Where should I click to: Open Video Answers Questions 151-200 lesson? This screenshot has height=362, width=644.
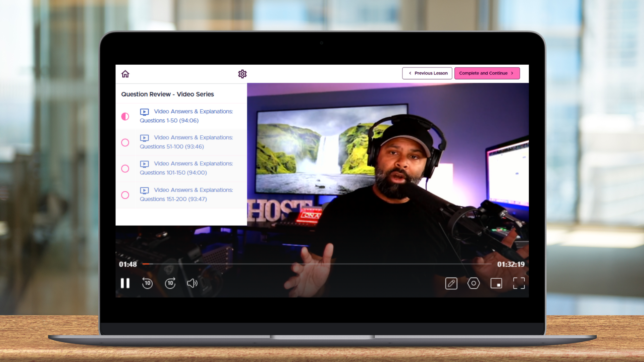click(x=186, y=194)
